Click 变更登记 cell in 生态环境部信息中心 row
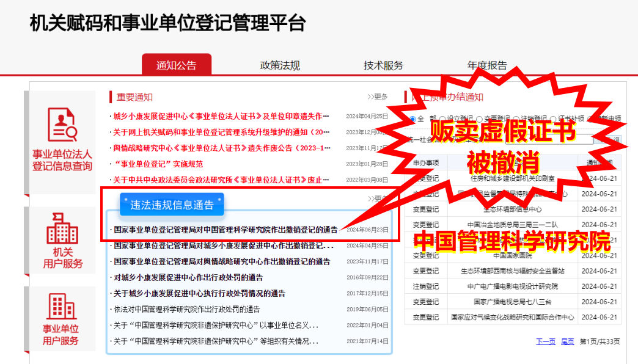 [426, 209]
